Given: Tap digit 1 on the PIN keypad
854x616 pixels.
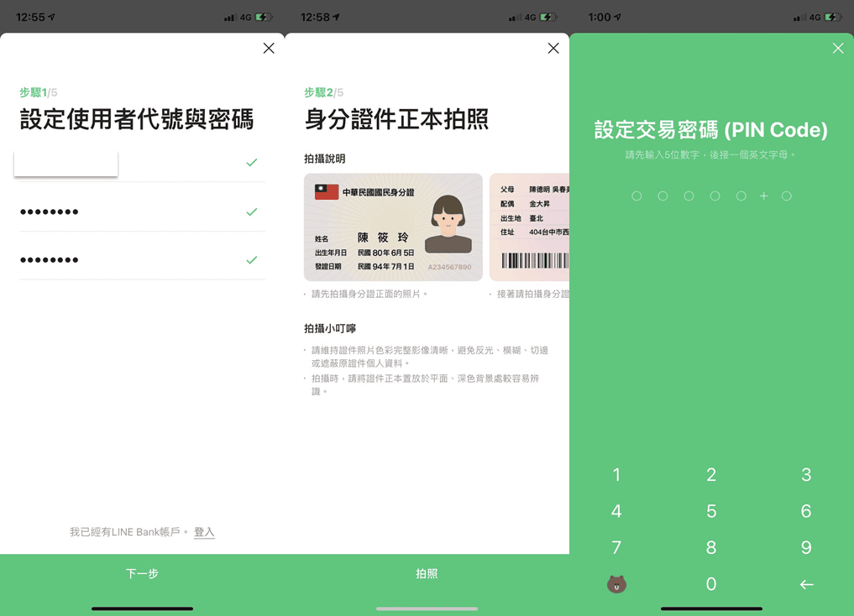Looking at the screenshot, I should 616,474.
